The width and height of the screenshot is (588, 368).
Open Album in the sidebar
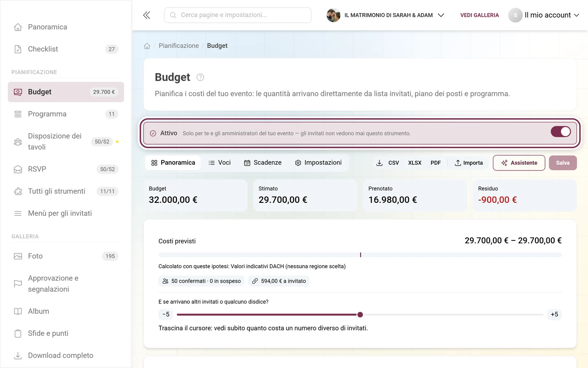point(66,312)
